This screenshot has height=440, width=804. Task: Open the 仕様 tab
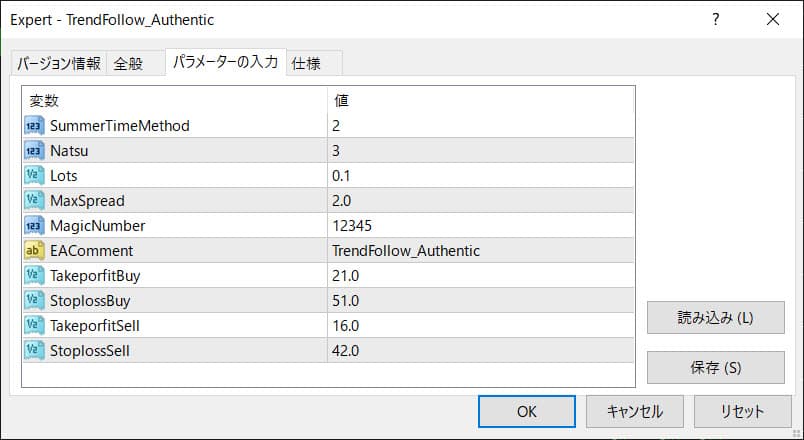pyautogui.click(x=306, y=63)
